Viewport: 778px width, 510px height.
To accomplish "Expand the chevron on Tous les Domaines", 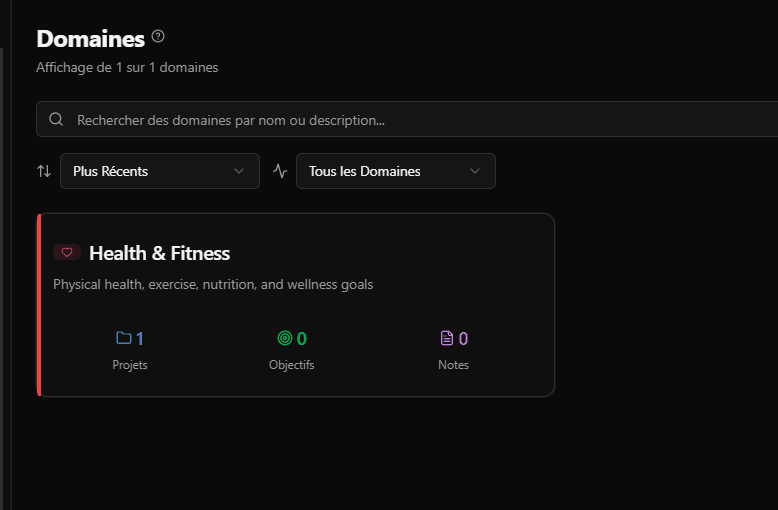I will pos(475,171).
